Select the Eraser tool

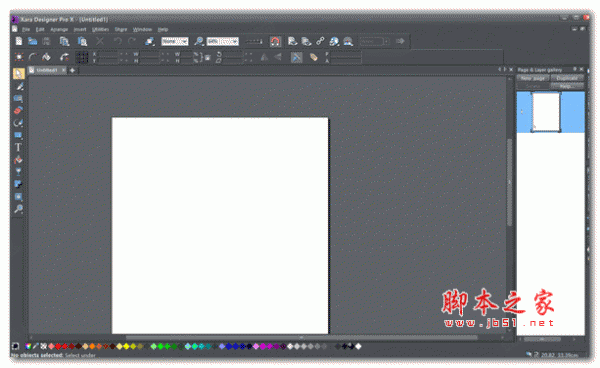coord(18,111)
